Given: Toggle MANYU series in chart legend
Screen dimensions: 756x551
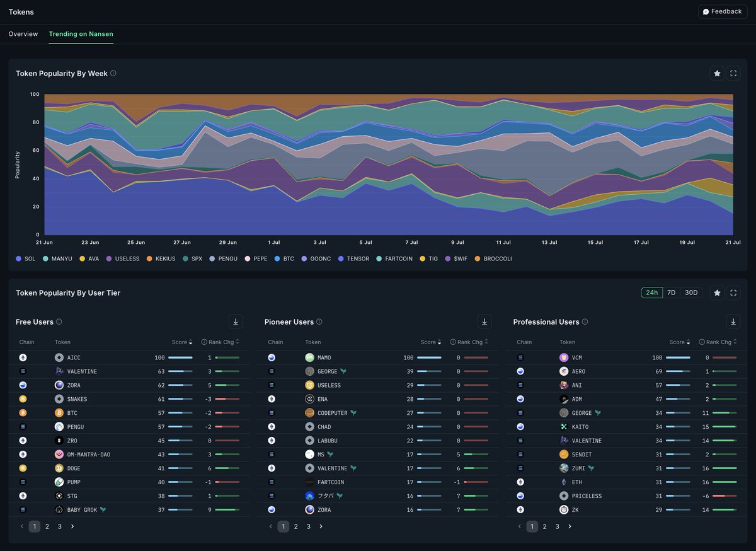Looking at the screenshot, I should pyautogui.click(x=57, y=258).
